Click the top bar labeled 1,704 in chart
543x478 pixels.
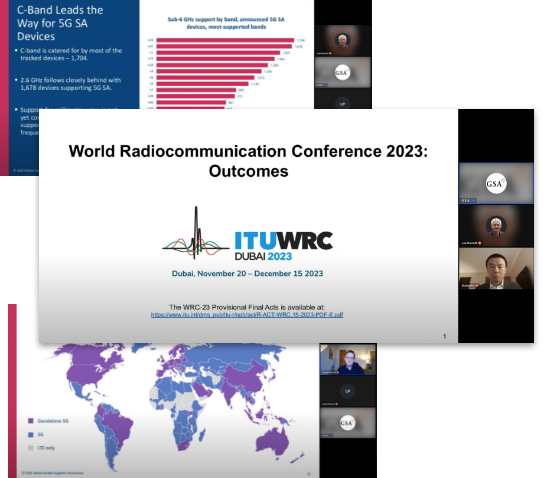click(x=225, y=40)
